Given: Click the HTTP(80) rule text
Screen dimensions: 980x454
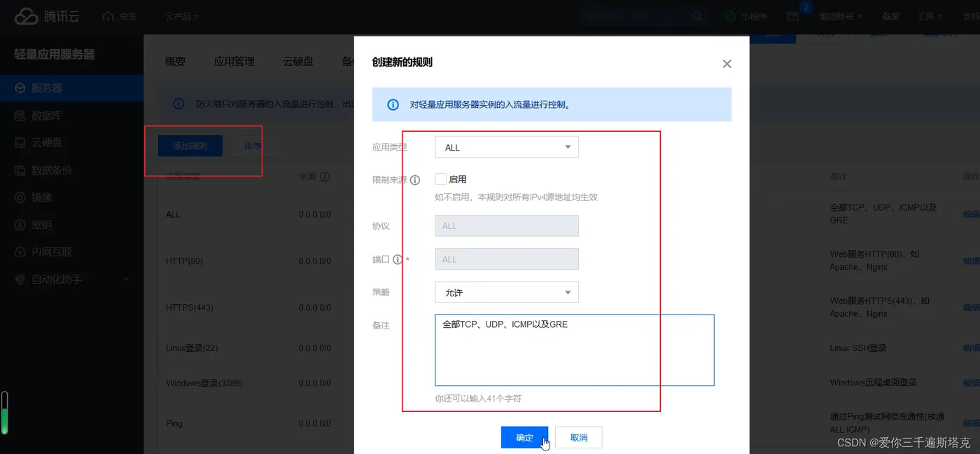Looking at the screenshot, I should click(184, 261).
